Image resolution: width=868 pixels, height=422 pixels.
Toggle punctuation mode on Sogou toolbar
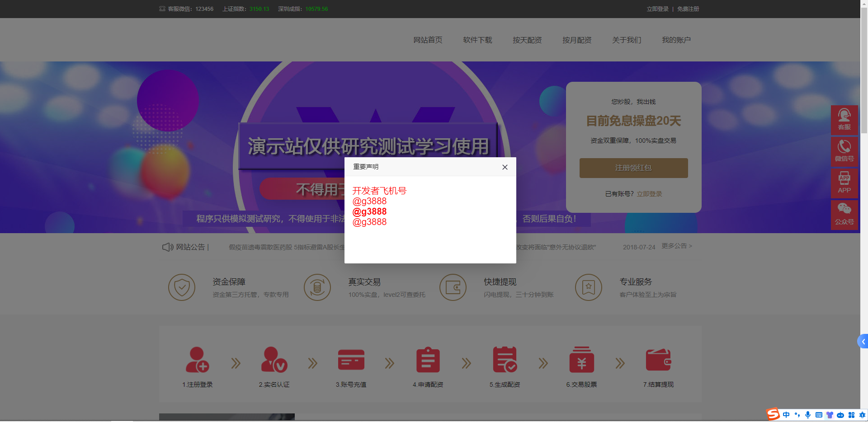point(797,414)
